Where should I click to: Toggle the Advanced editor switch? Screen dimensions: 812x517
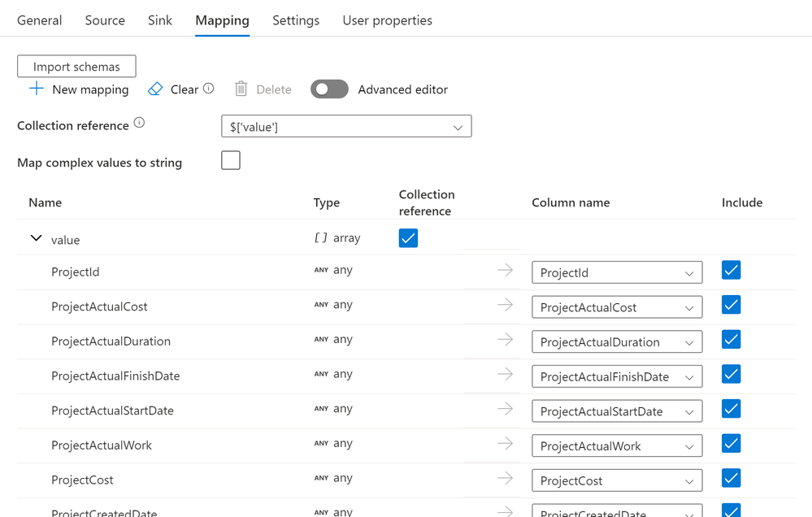[x=329, y=89]
